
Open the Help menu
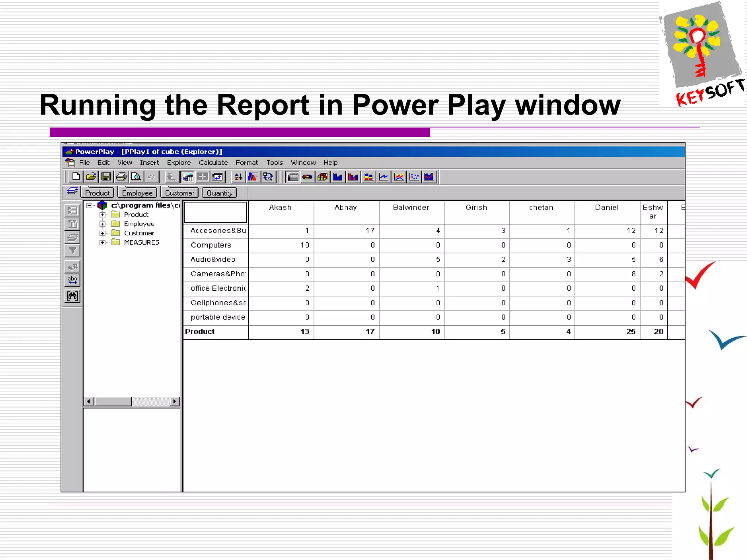pos(330,163)
